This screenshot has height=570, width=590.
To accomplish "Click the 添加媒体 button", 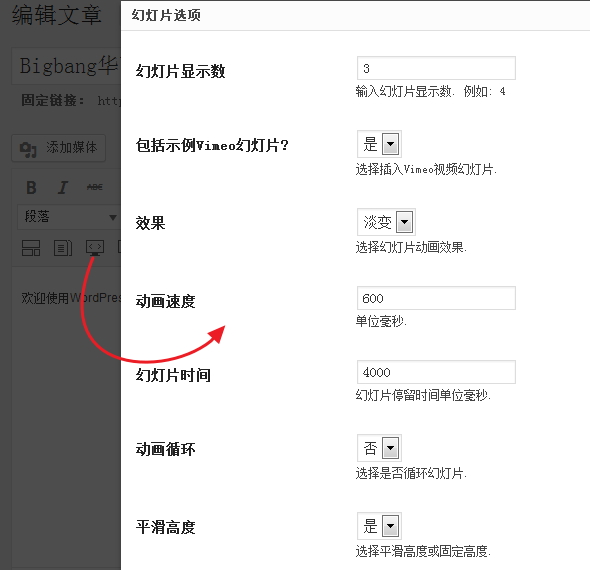I will (x=59, y=148).
